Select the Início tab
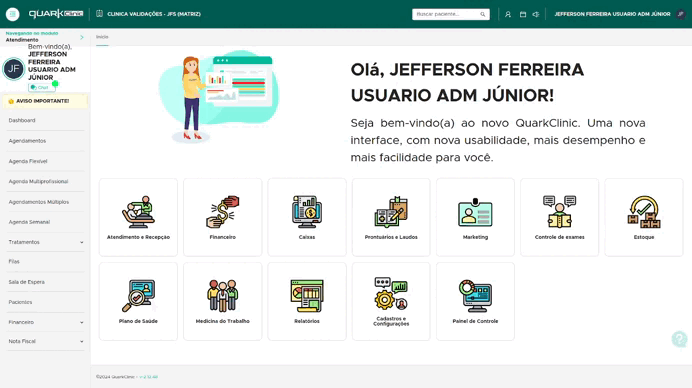 [102, 37]
